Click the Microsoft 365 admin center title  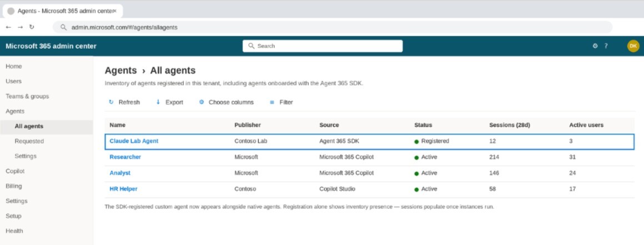(x=51, y=46)
